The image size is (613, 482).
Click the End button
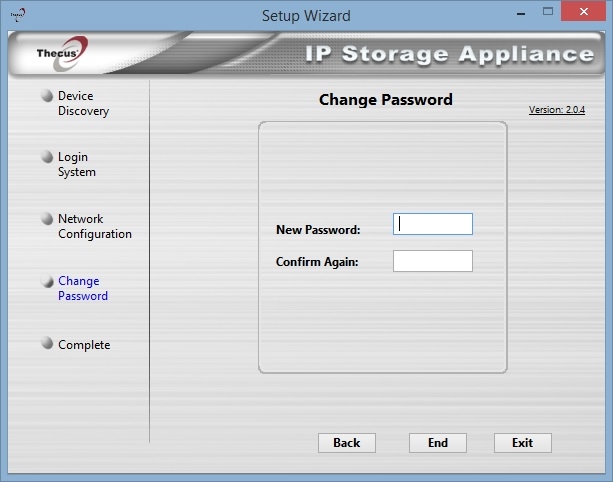(x=438, y=443)
